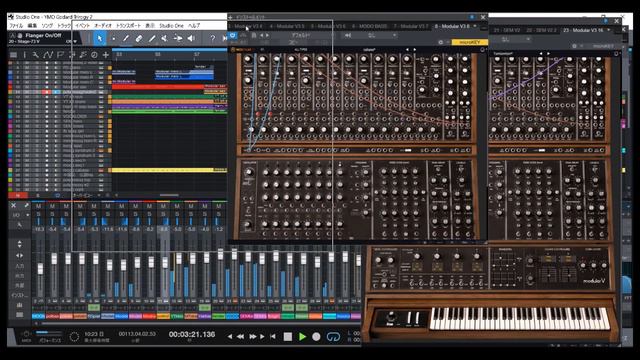Show automation with the curve icon
This screenshot has height=360, width=640.
pos(48,55)
